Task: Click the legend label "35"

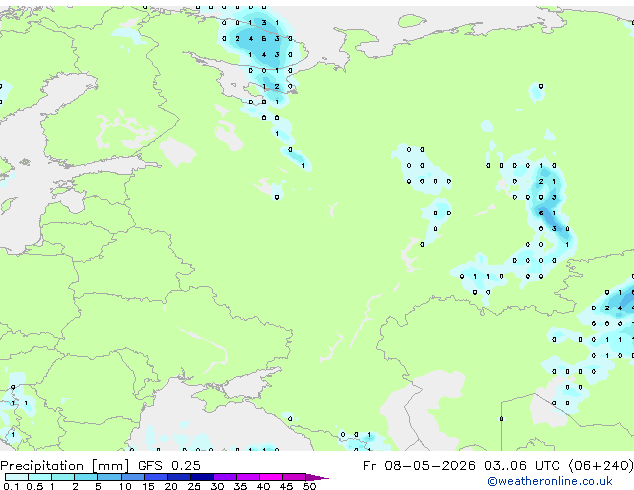Action: (240, 486)
